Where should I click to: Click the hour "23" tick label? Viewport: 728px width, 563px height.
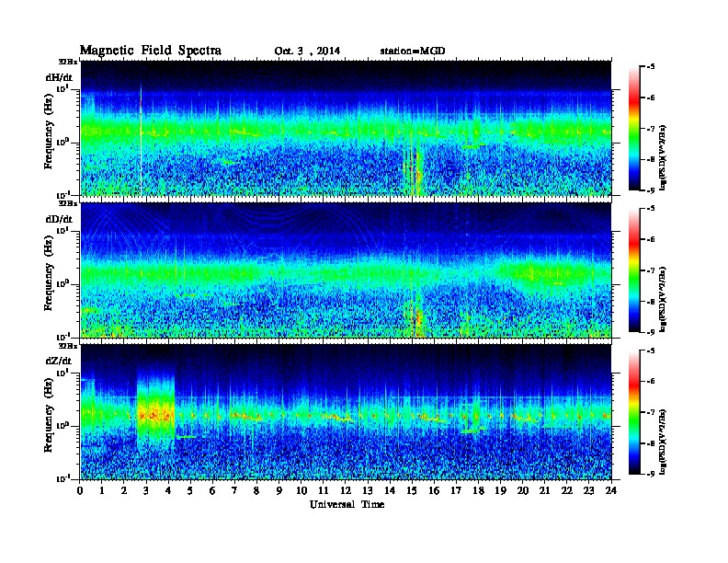pyautogui.click(x=588, y=491)
